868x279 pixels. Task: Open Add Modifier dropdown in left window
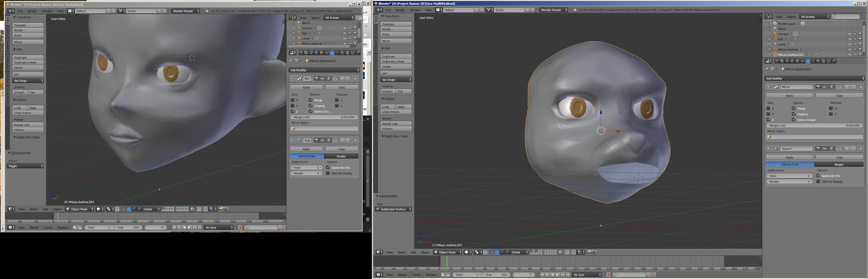(324, 70)
